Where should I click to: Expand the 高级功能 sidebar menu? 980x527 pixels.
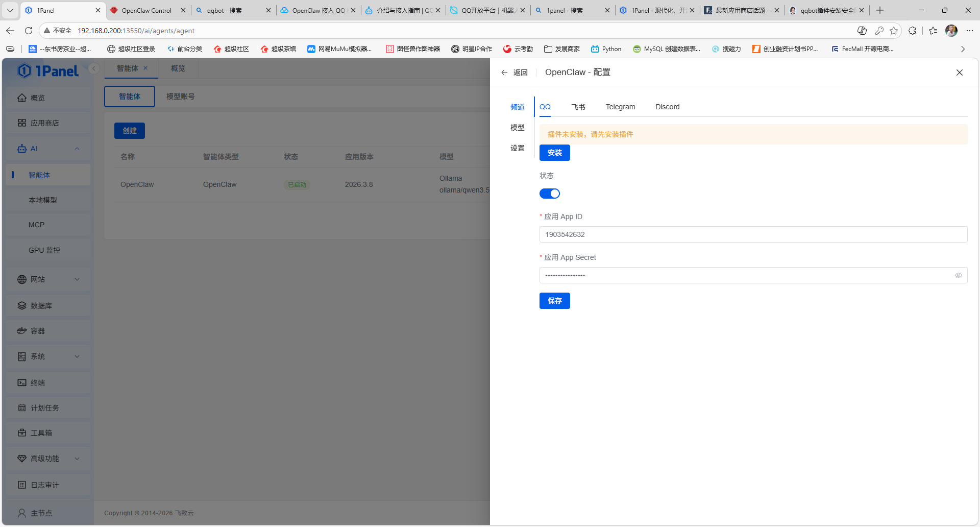click(77, 459)
